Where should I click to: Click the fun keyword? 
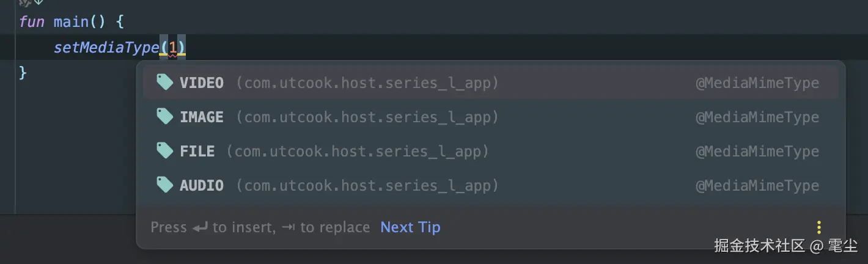click(x=32, y=22)
